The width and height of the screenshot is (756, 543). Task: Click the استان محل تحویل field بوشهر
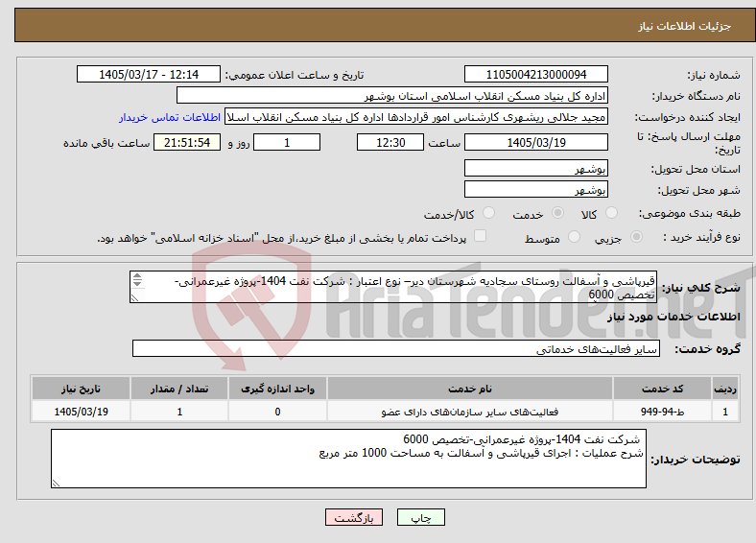click(535, 168)
